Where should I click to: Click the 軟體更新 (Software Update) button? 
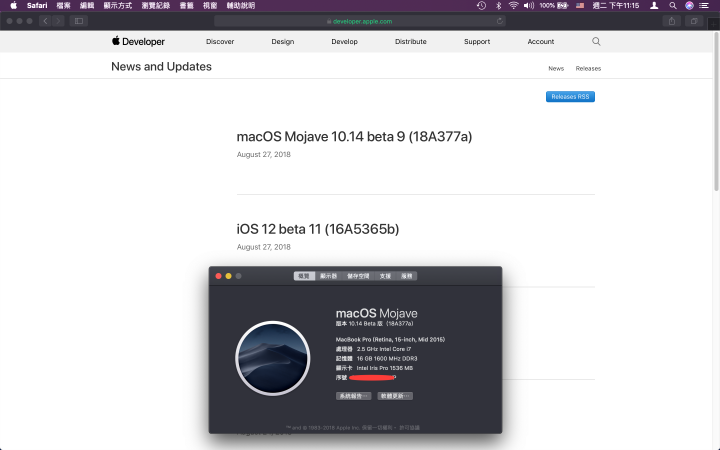395,396
